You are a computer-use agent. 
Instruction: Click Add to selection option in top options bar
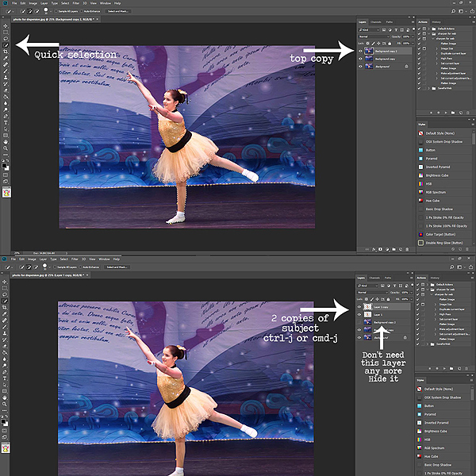click(30, 11)
